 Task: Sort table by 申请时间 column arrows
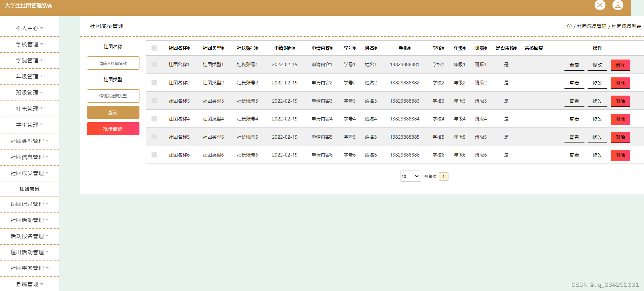[294, 48]
